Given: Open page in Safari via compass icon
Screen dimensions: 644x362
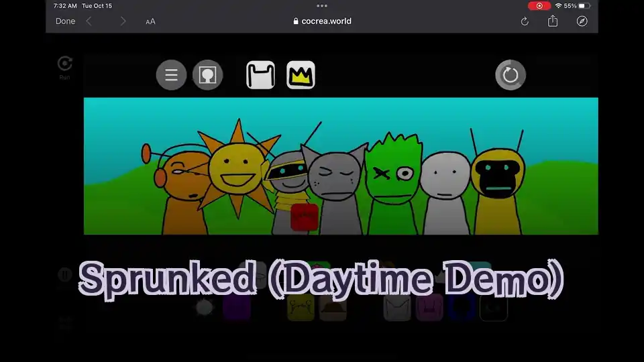Looking at the screenshot, I should pos(582,21).
